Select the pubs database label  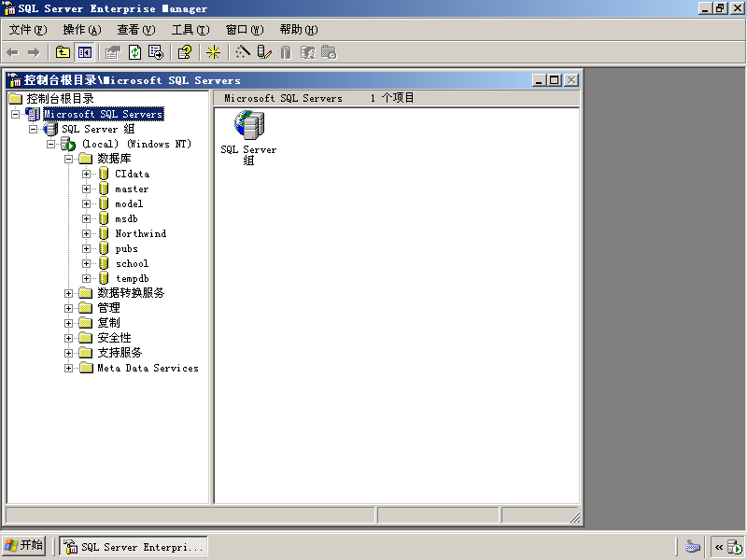pyautogui.click(x=127, y=248)
